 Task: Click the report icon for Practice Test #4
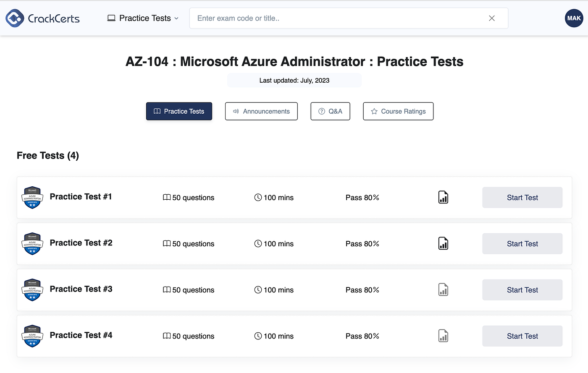coord(443,336)
